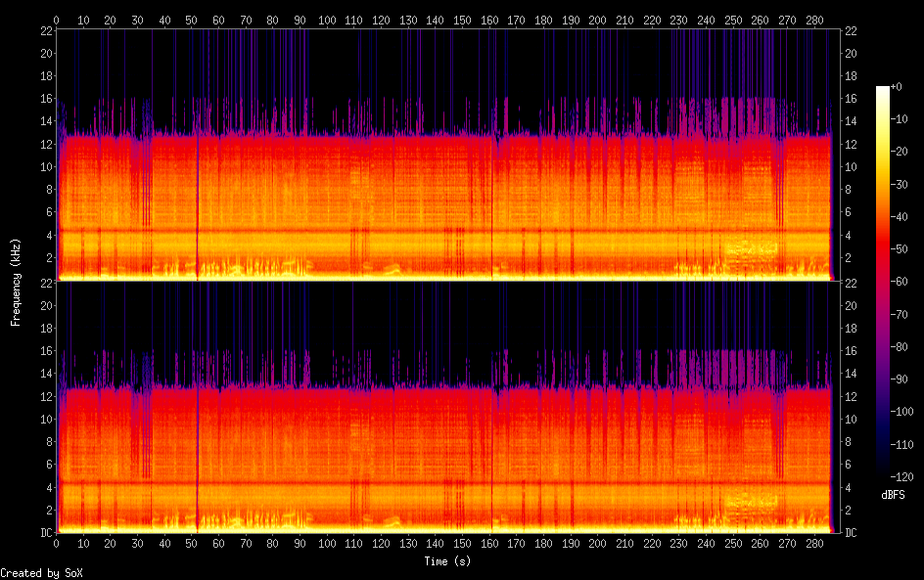Click the dBFS color gradient legend bar

pos(883,282)
